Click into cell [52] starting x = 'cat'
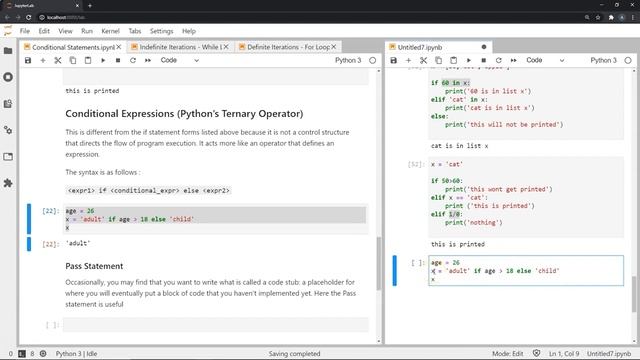Screen dimensions: 640x360 tap(526, 197)
